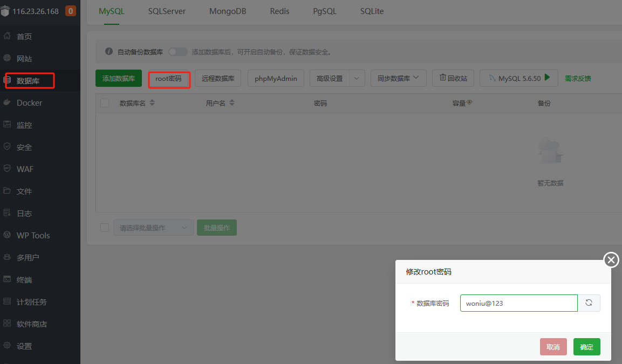Open the 终端 (terminal) from the sidebar

pos(25,279)
